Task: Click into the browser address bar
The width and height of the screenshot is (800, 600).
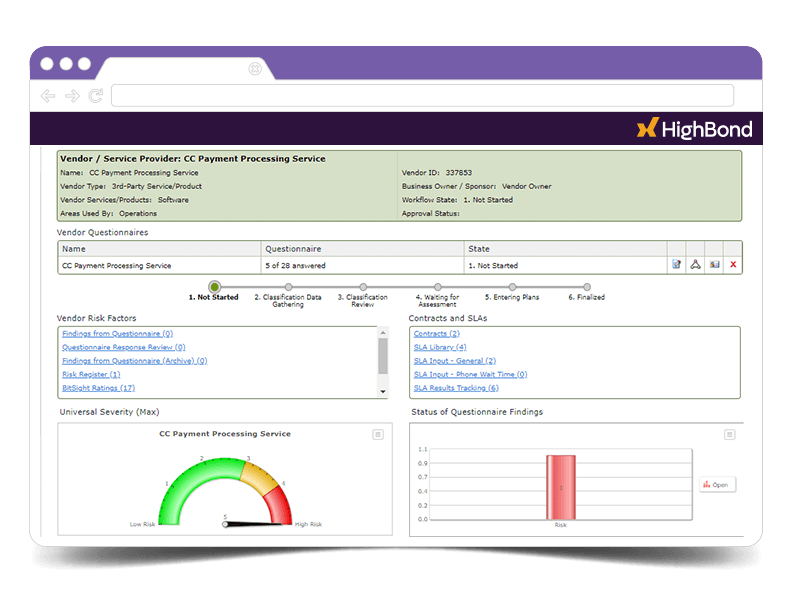Action: coord(422,95)
